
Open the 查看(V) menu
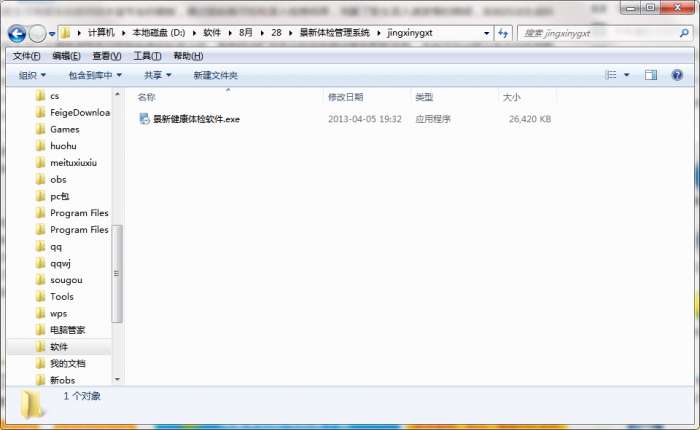click(x=107, y=56)
